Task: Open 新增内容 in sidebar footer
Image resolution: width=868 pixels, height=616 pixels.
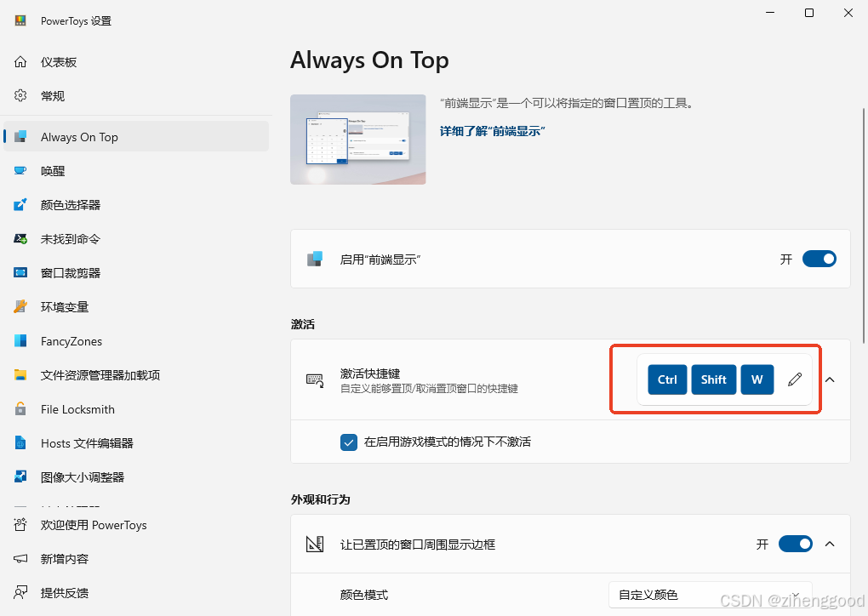Action: 136,558
